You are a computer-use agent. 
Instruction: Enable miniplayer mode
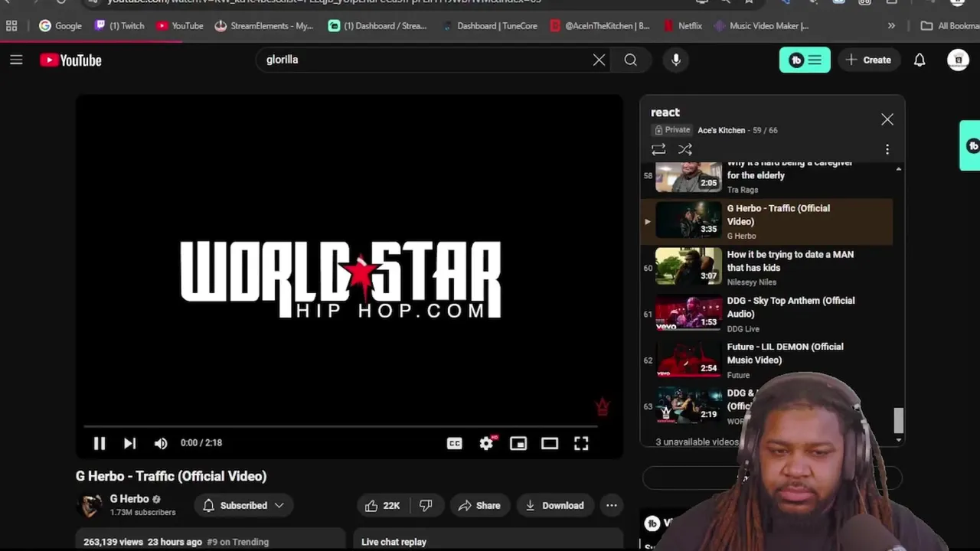coord(518,443)
